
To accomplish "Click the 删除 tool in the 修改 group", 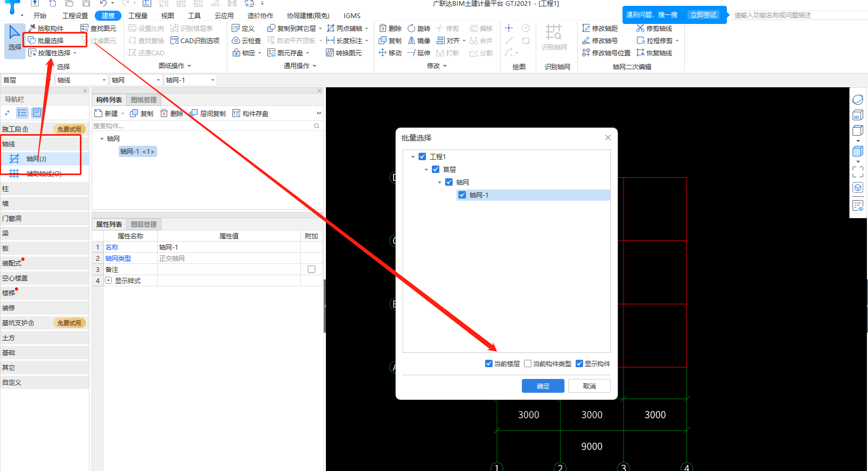I will [390, 28].
